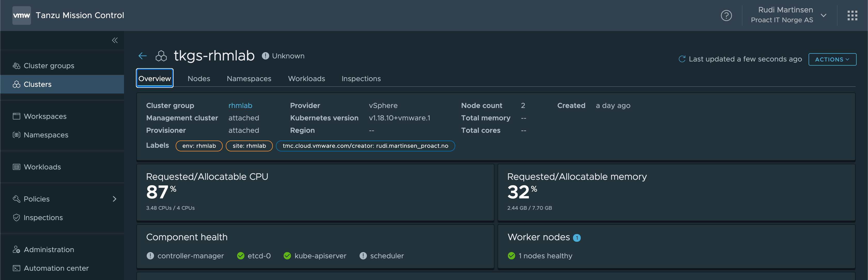
Task: Click the Inspections shield icon
Action: coord(17,217)
